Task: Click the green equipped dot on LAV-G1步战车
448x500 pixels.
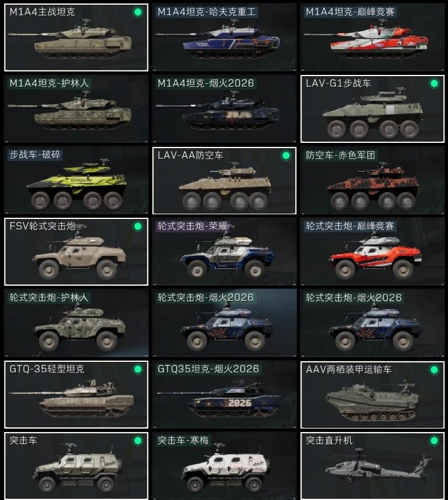Action: pyautogui.click(x=434, y=84)
